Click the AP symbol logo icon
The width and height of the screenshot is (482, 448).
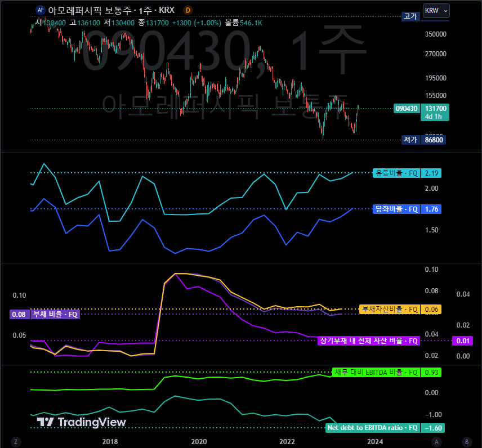41,10
